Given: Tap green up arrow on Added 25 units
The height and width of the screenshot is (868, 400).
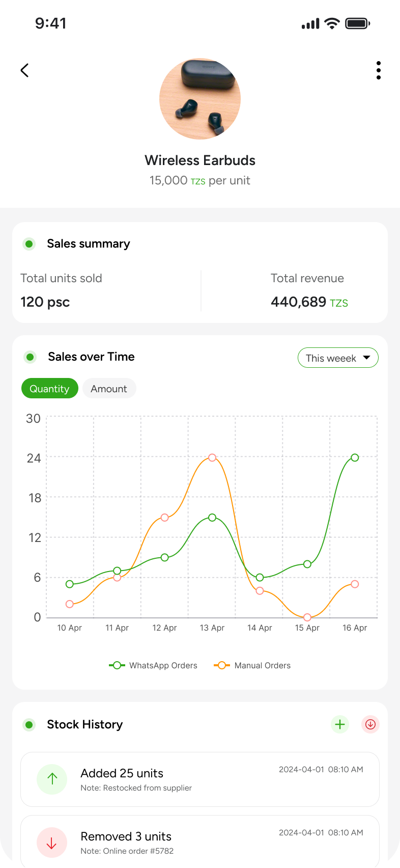Looking at the screenshot, I should click(52, 779).
